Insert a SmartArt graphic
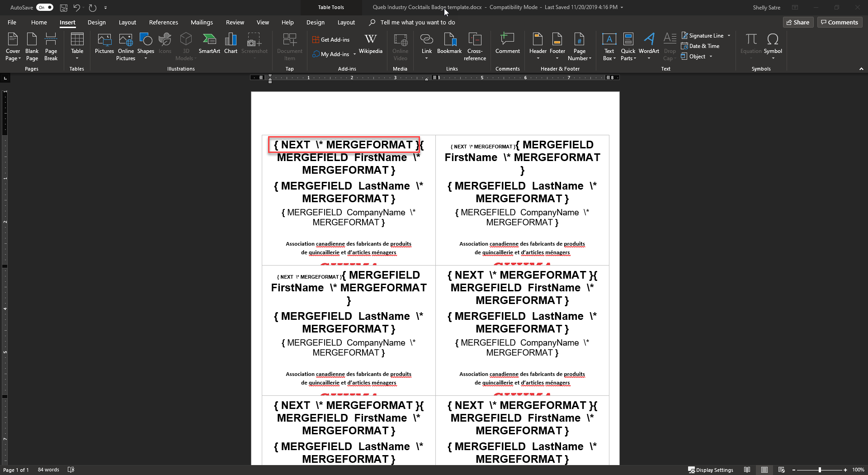This screenshot has height=475, width=868. click(209, 43)
